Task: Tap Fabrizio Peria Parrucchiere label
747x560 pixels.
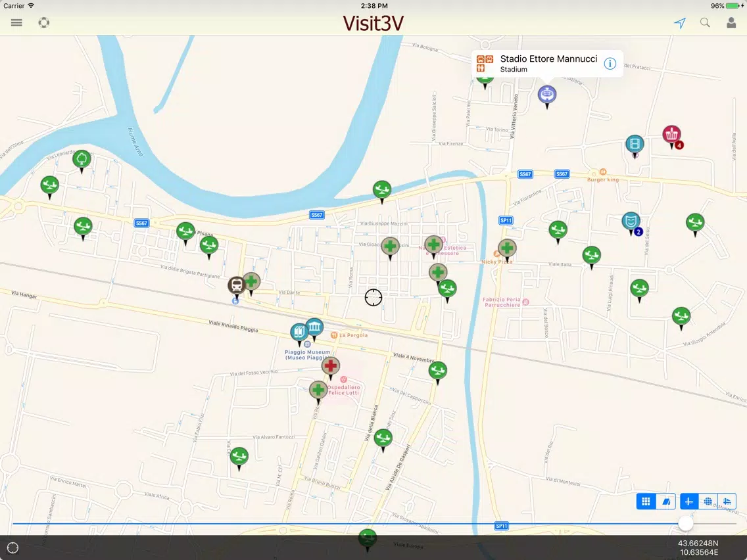Action: (x=502, y=302)
